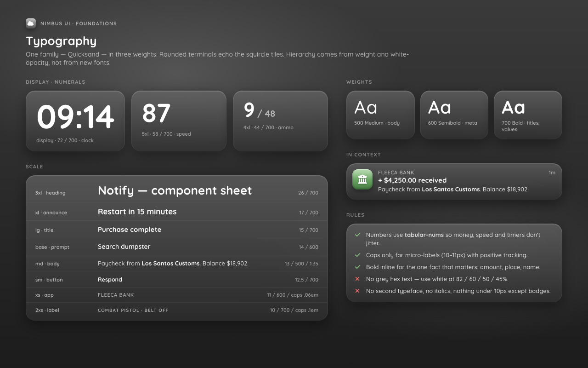Click the checkmark beside the Bold inline rule
This screenshot has height=368, width=588.
click(x=357, y=267)
